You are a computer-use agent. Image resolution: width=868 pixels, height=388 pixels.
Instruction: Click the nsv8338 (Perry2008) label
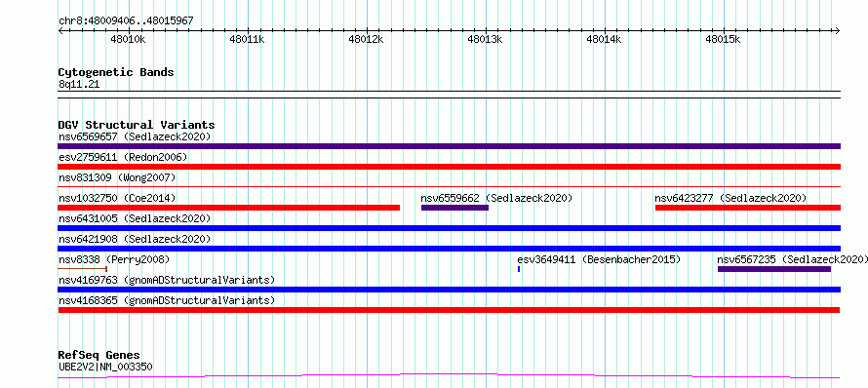[114, 259]
